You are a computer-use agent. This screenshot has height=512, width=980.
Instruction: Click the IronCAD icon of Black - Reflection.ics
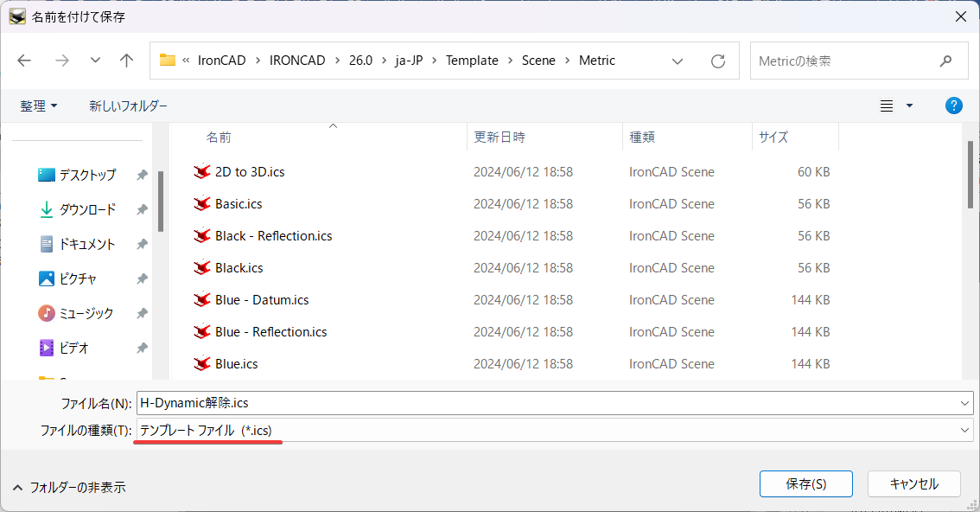point(202,236)
